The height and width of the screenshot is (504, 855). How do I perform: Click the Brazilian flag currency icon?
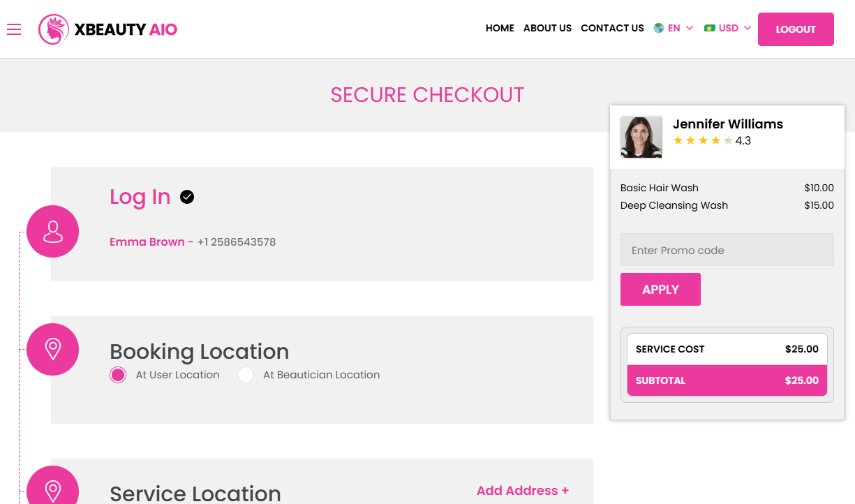[x=711, y=28]
